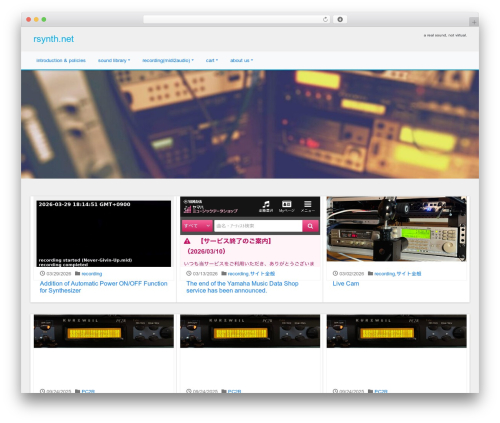This screenshot has height=423, width=500.
Task: Select the date 03/02/2026
Action: pos(351,274)
